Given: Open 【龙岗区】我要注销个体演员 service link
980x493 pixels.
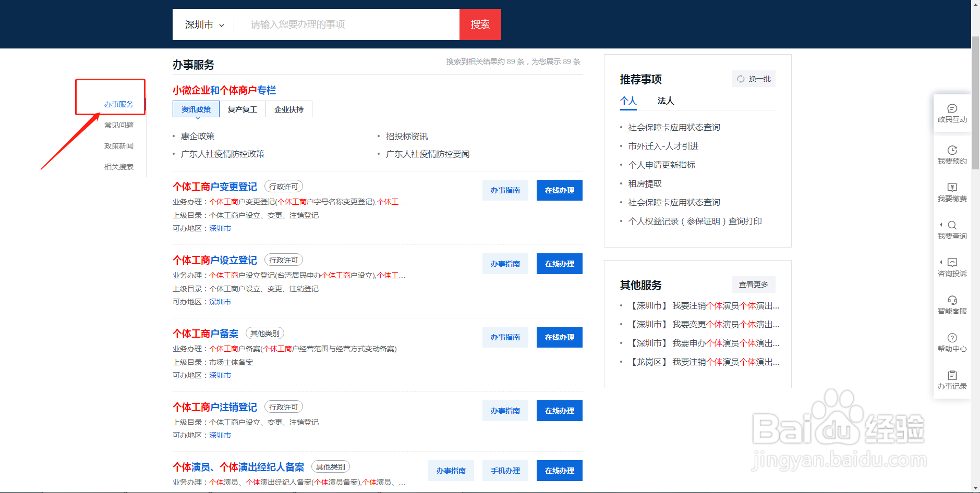Looking at the screenshot, I should tap(704, 362).
